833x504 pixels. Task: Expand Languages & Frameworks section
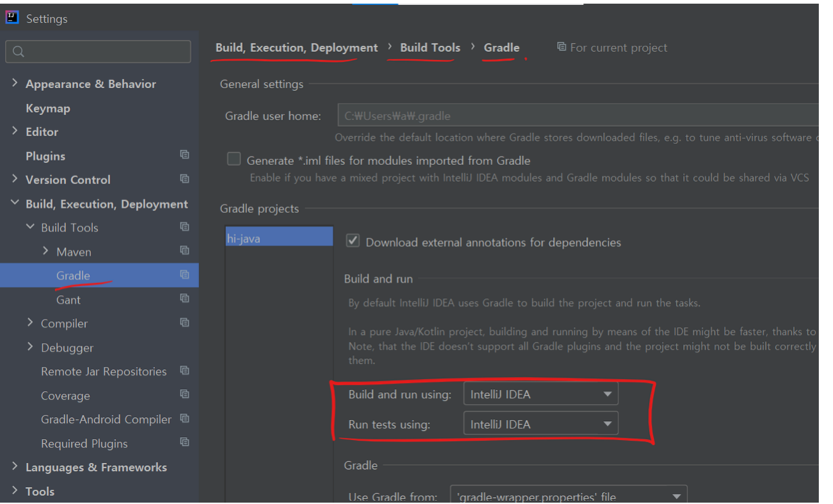pos(15,466)
